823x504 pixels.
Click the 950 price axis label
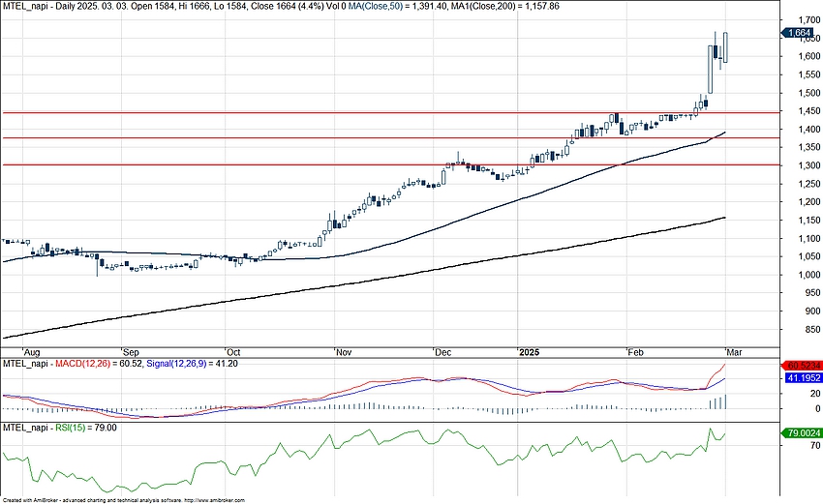click(812, 293)
